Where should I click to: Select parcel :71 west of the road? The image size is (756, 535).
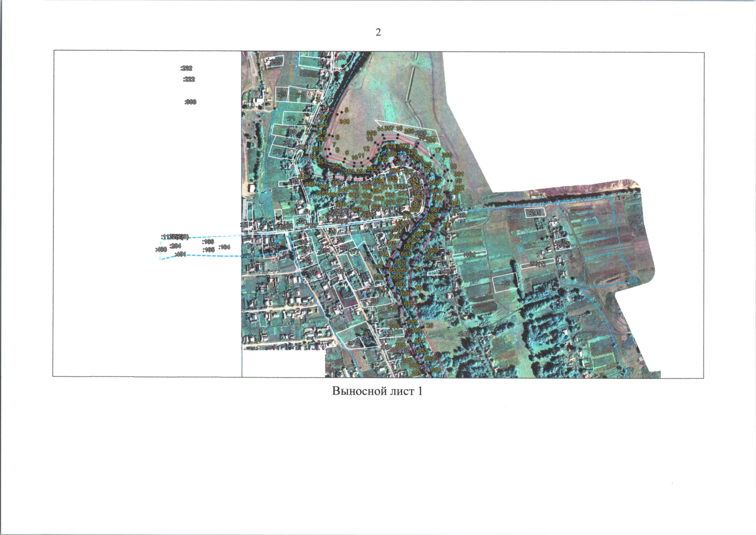pyautogui.click(x=291, y=119)
